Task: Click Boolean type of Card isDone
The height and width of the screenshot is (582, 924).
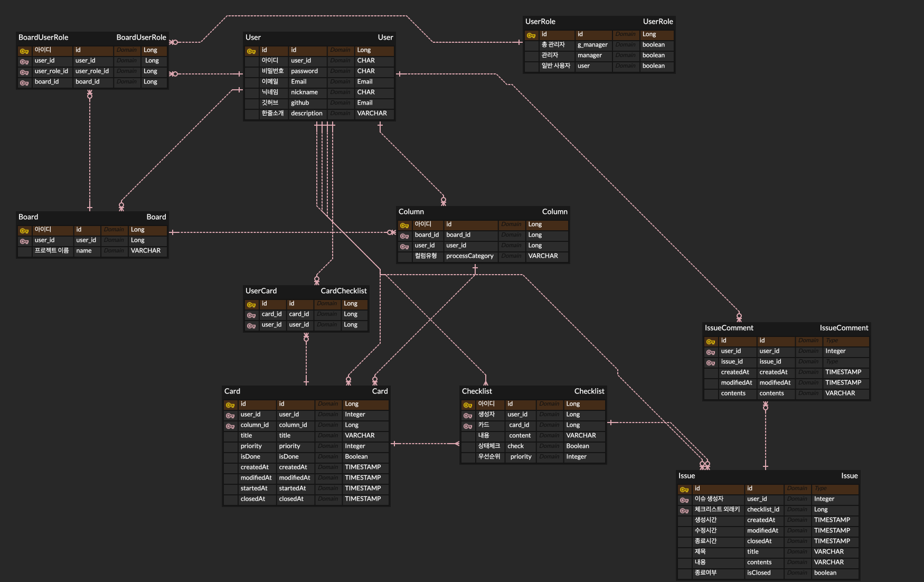Action: click(x=356, y=457)
